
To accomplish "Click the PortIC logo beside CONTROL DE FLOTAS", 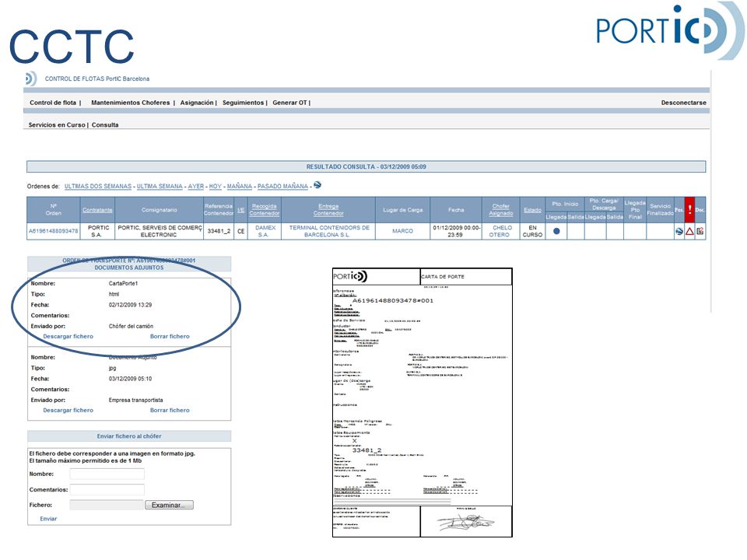I will pyautogui.click(x=31, y=79).
